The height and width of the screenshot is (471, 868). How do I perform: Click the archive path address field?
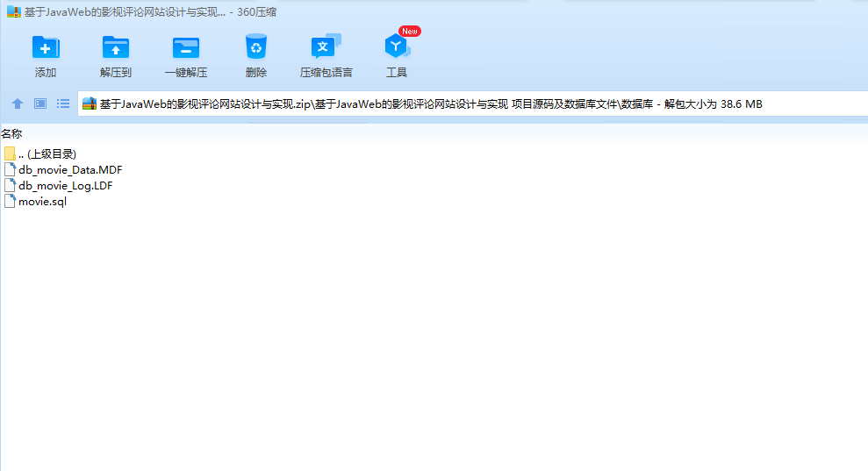coord(473,103)
